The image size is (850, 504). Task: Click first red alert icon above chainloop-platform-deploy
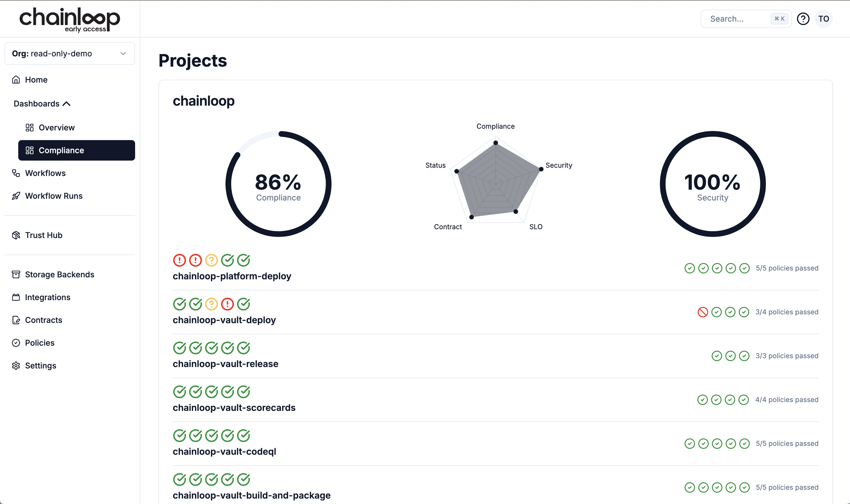179,260
